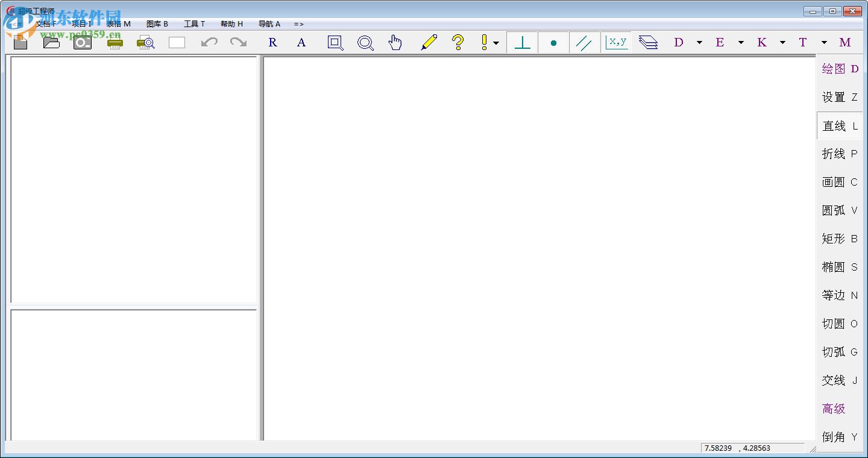The width and height of the screenshot is (868, 458).
Task: Click the camera snapshot icon
Action: (x=83, y=42)
